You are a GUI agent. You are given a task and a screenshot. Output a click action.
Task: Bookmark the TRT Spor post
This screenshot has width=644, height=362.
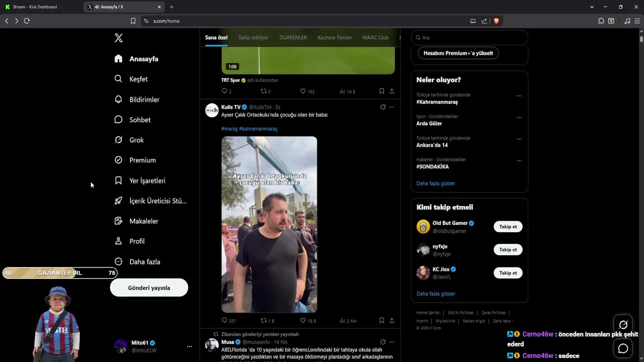(x=382, y=92)
